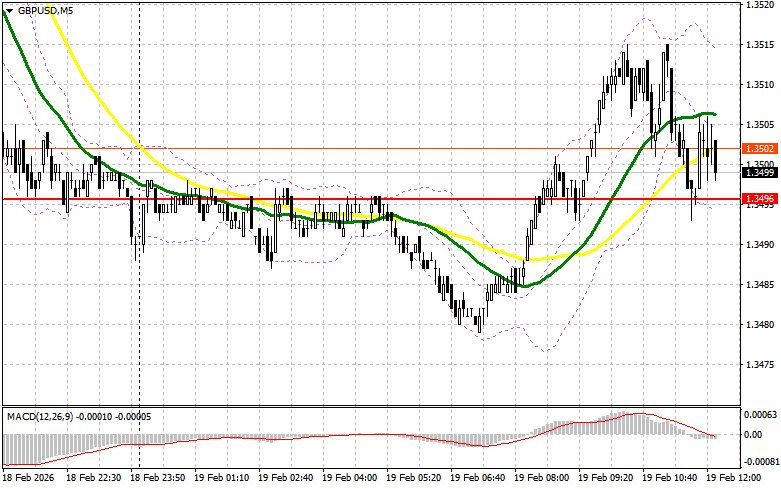Click the 1.3515 price scale value
This screenshot has width=781, height=489.
point(760,45)
